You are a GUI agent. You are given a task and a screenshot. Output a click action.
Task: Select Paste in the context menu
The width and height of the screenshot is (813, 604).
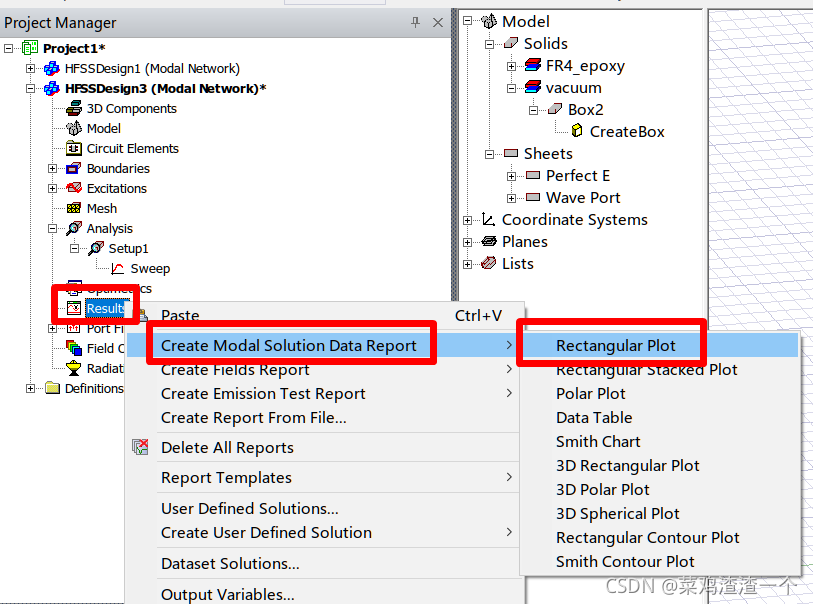click(325, 316)
